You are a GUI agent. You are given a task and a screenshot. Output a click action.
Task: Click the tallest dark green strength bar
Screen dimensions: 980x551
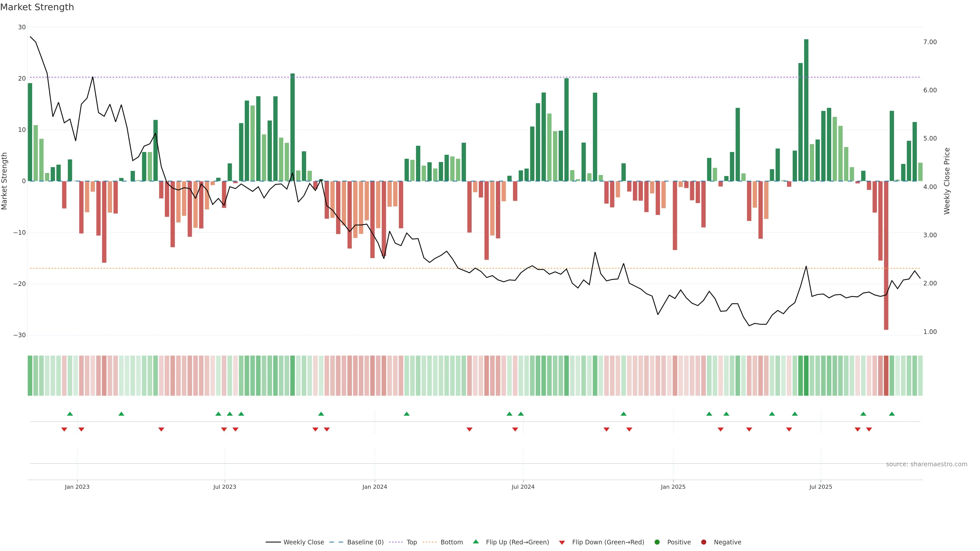pyautogui.click(x=806, y=110)
